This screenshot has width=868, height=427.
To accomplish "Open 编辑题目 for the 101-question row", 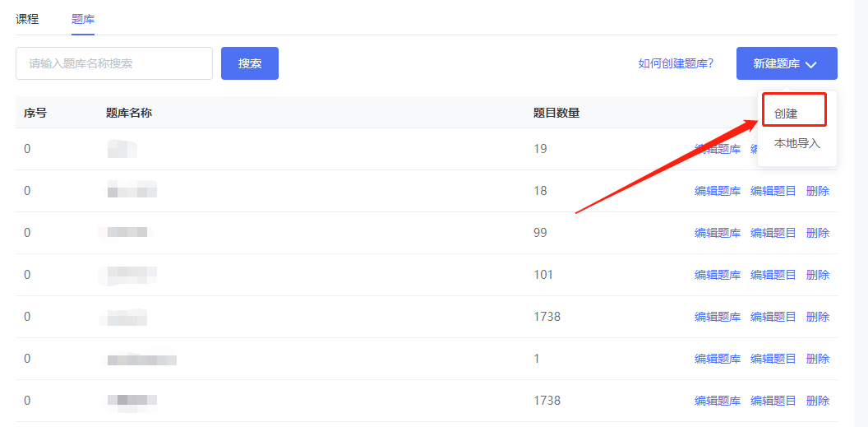I will [773, 275].
